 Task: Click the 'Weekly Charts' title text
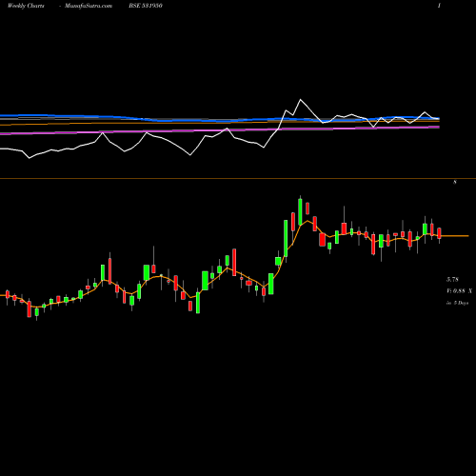pos(26,6)
